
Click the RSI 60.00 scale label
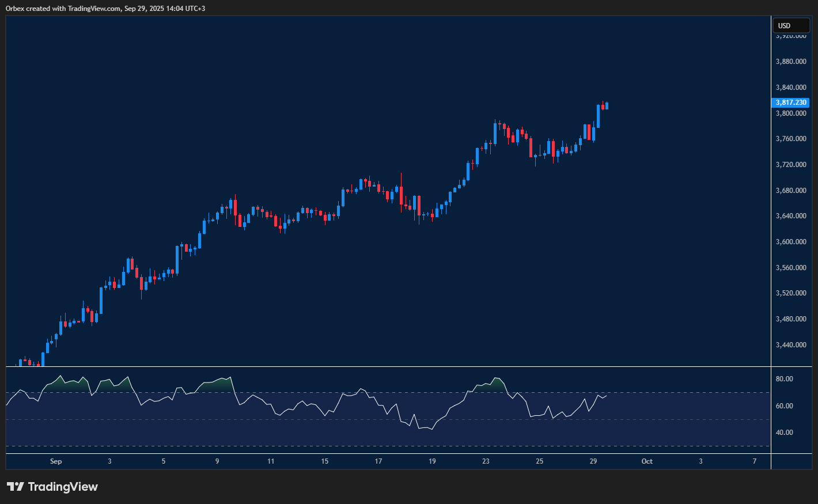784,406
